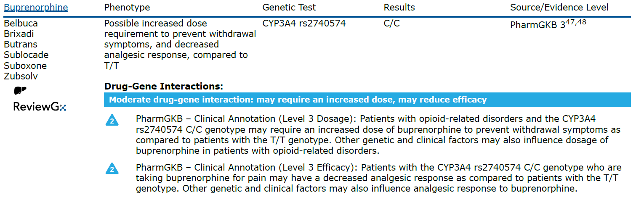
Task: Click the triangle icon beside the Efficacy annotation
Action: (x=112, y=169)
